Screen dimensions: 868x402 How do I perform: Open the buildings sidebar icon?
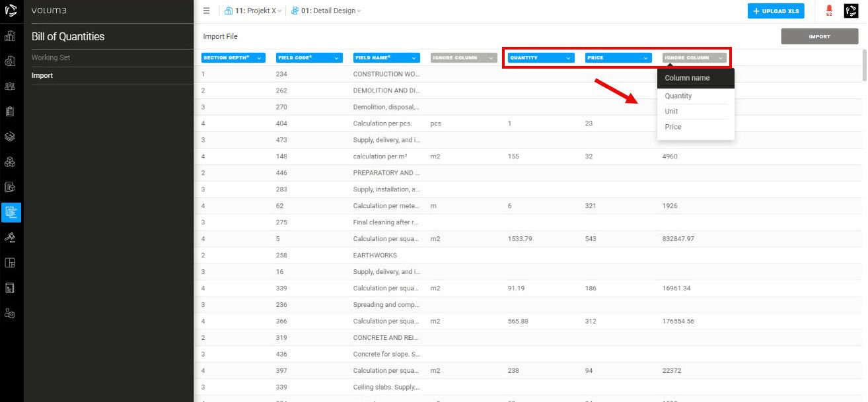coord(10,36)
